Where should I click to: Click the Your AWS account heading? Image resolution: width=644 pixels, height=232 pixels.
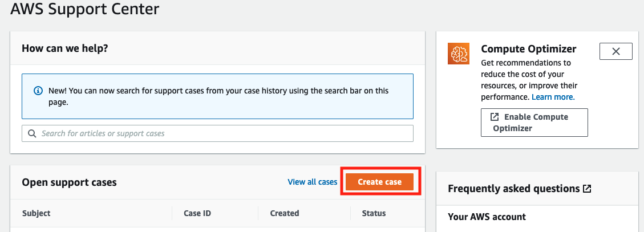[487, 217]
